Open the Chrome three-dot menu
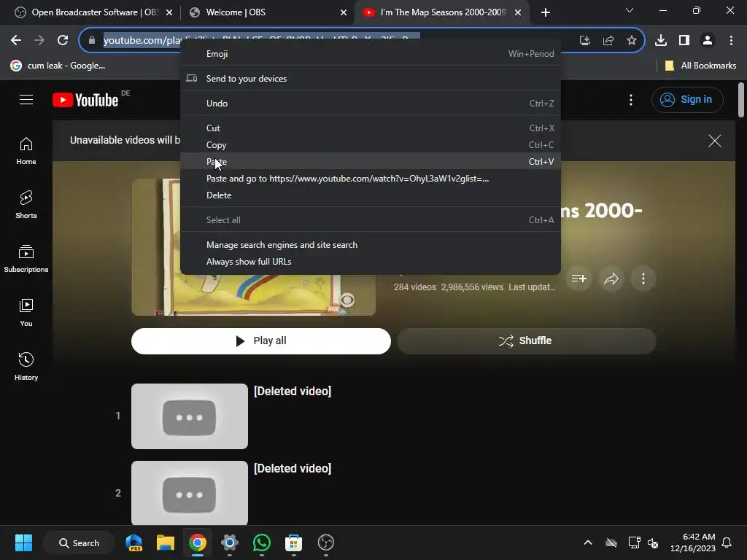This screenshot has height=560, width=747. click(731, 41)
